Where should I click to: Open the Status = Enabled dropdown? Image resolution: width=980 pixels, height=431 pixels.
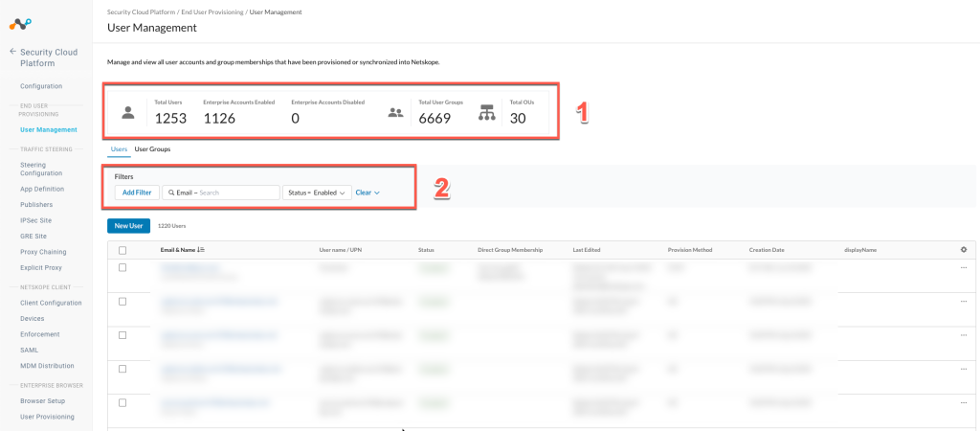[x=317, y=193]
